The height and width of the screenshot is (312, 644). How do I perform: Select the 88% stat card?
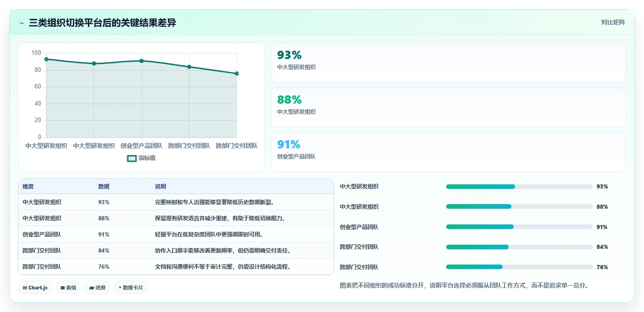click(x=448, y=107)
